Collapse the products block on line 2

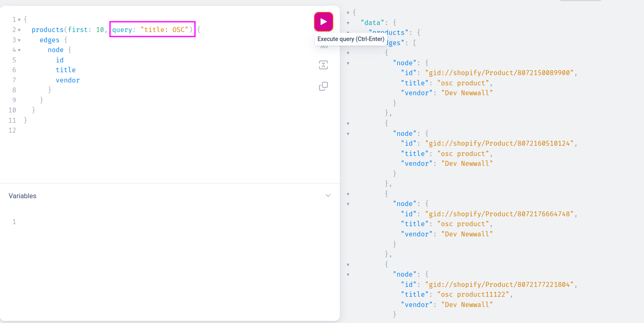[19, 30]
